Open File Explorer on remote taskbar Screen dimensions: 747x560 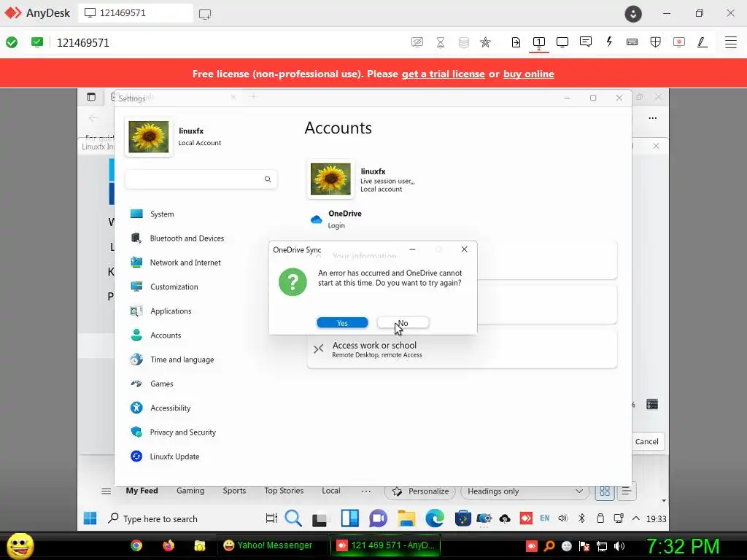406,518
